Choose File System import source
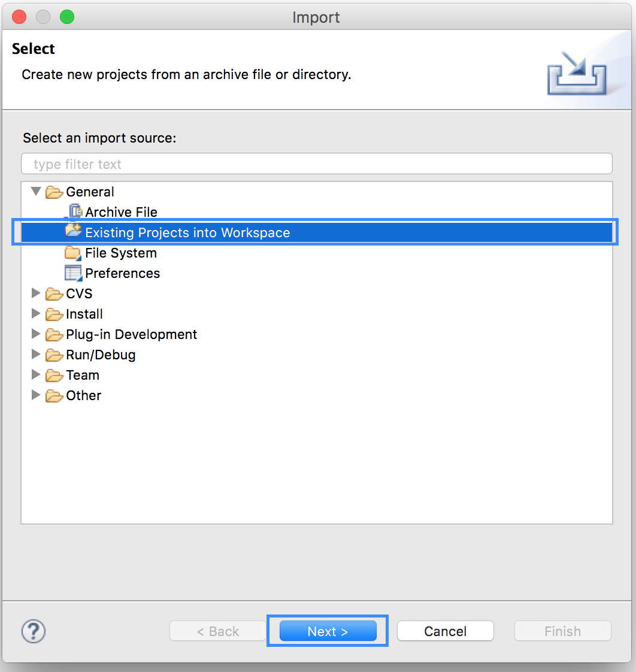 click(x=121, y=253)
